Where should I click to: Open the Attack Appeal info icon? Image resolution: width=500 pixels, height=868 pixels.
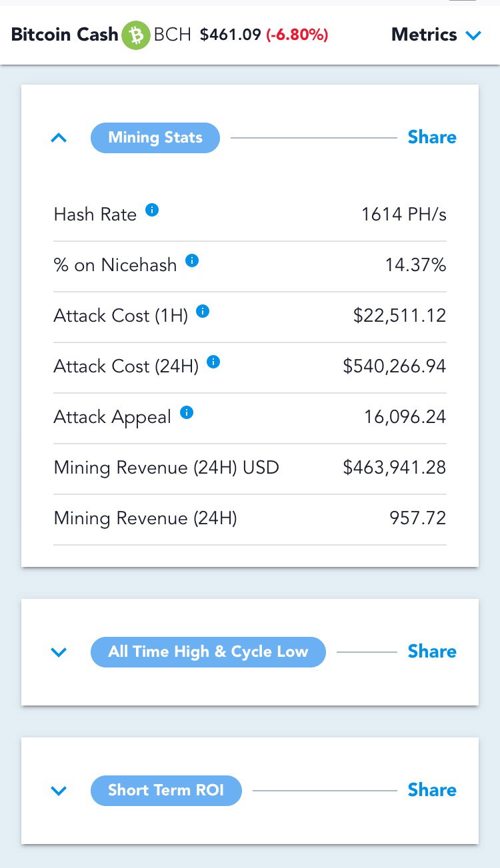187,412
